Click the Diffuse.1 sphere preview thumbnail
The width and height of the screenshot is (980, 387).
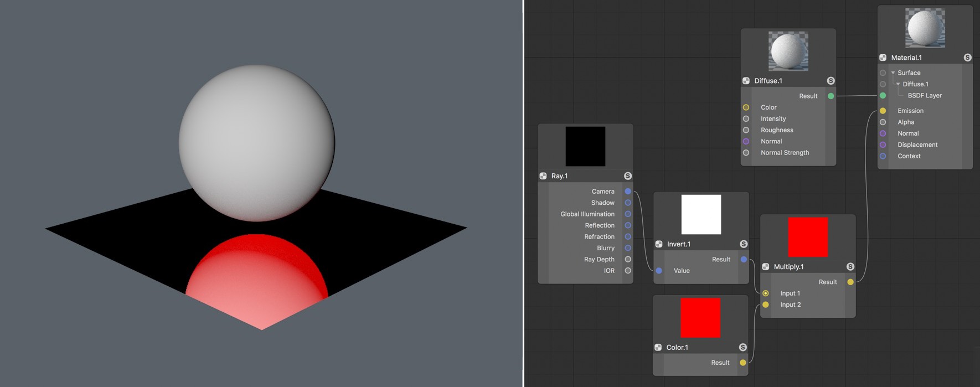pos(788,51)
